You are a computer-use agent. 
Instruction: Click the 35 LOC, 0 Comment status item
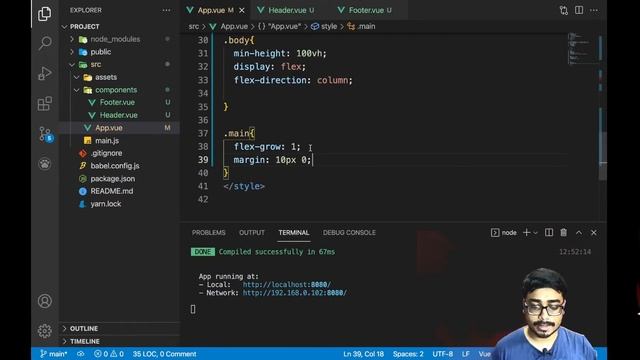(x=164, y=354)
